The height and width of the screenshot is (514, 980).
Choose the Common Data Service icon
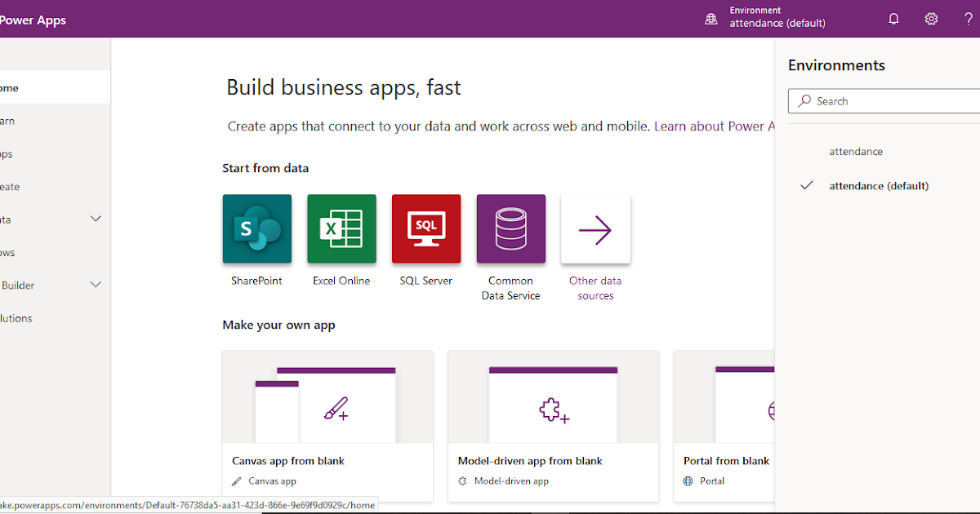510,229
